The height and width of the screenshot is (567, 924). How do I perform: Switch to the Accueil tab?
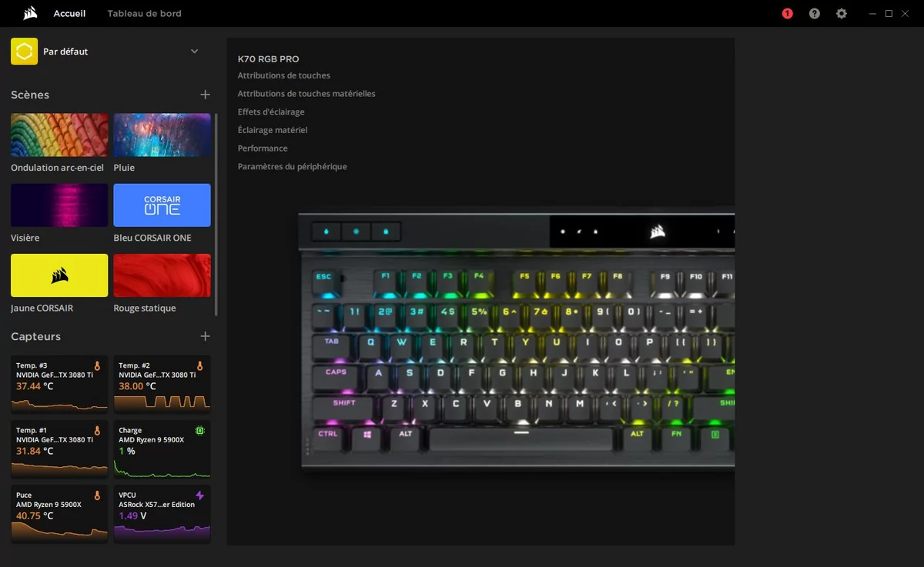(x=70, y=13)
